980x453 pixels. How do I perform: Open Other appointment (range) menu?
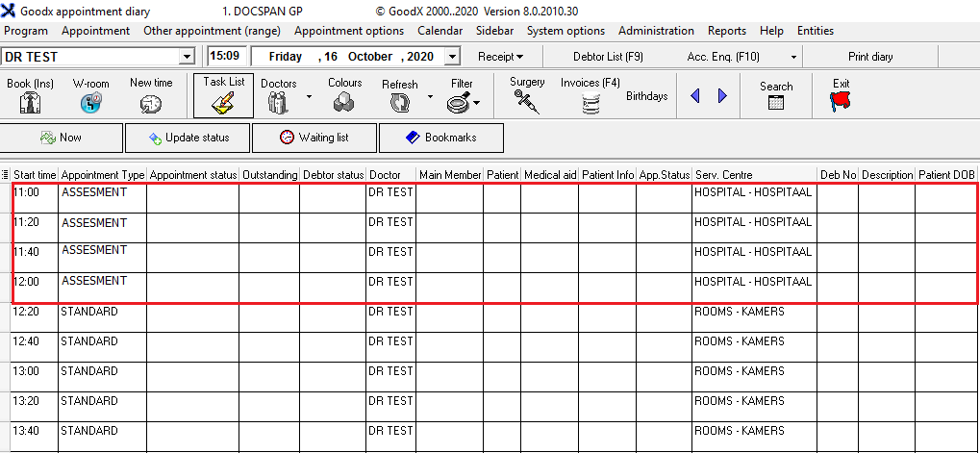click(212, 31)
